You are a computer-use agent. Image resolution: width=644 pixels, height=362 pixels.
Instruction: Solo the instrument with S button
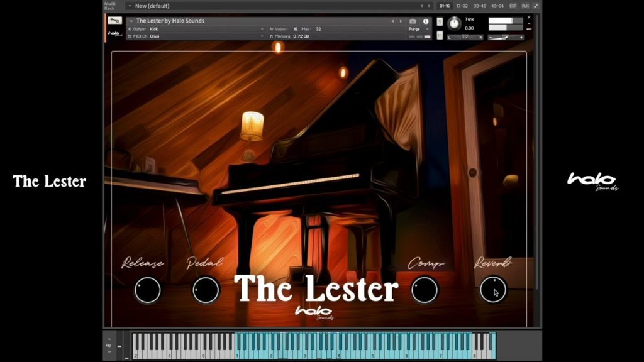(440, 22)
